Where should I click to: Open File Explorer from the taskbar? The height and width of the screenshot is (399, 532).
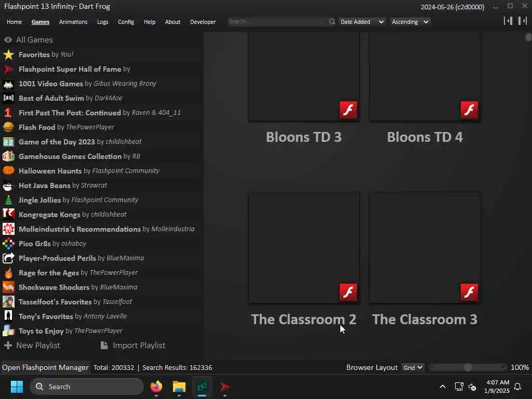(x=179, y=387)
